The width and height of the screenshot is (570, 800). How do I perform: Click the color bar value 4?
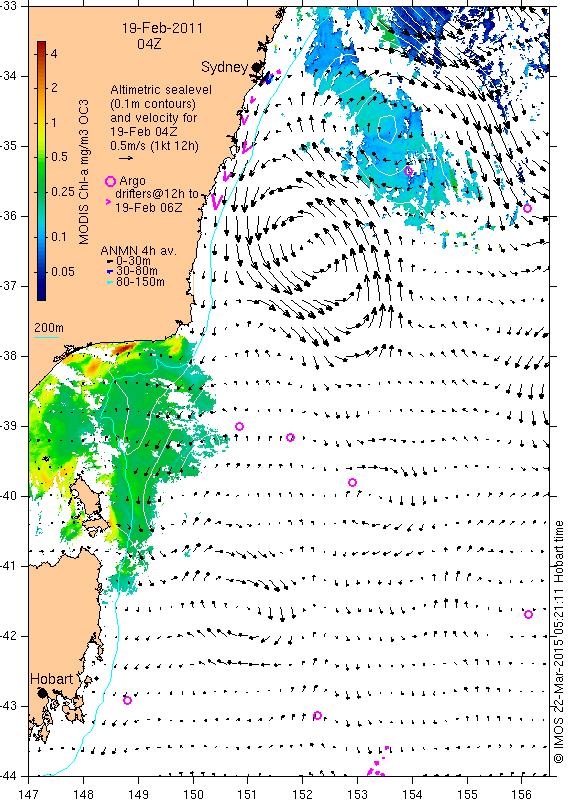coord(54,54)
